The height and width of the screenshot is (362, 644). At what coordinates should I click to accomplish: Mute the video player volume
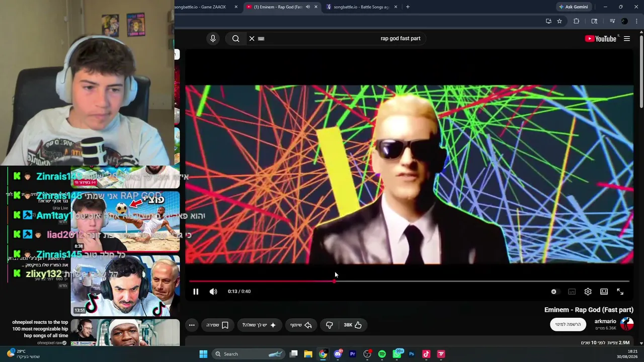click(x=213, y=292)
